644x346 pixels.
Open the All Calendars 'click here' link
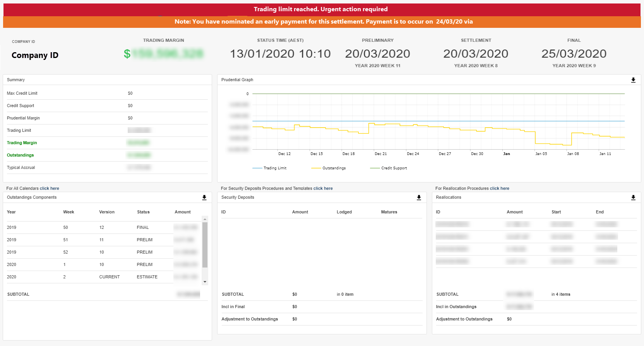click(50, 189)
